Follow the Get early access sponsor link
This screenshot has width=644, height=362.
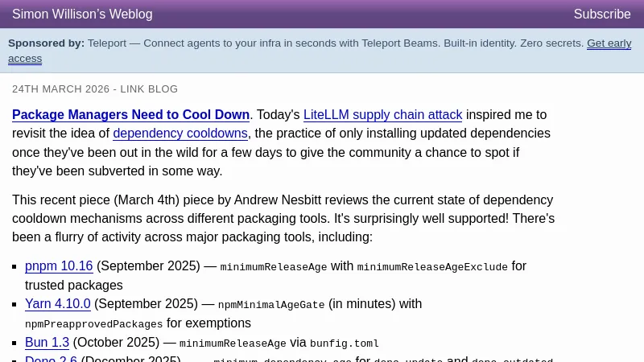click(x=609, y=43)
